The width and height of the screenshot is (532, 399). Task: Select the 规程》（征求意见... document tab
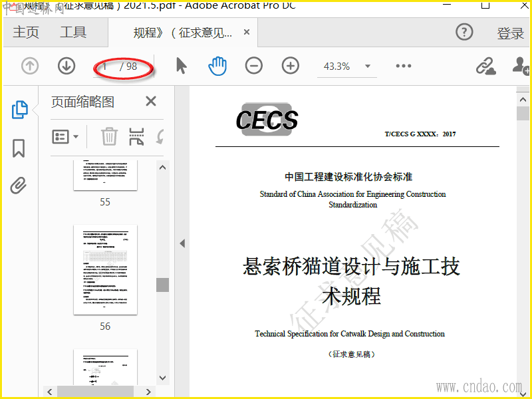[x=182, y=33]
